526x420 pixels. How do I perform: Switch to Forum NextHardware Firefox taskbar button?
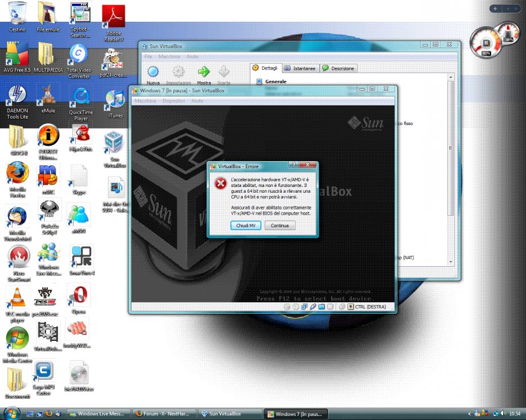pyautogui.click(x=164, y=414)
